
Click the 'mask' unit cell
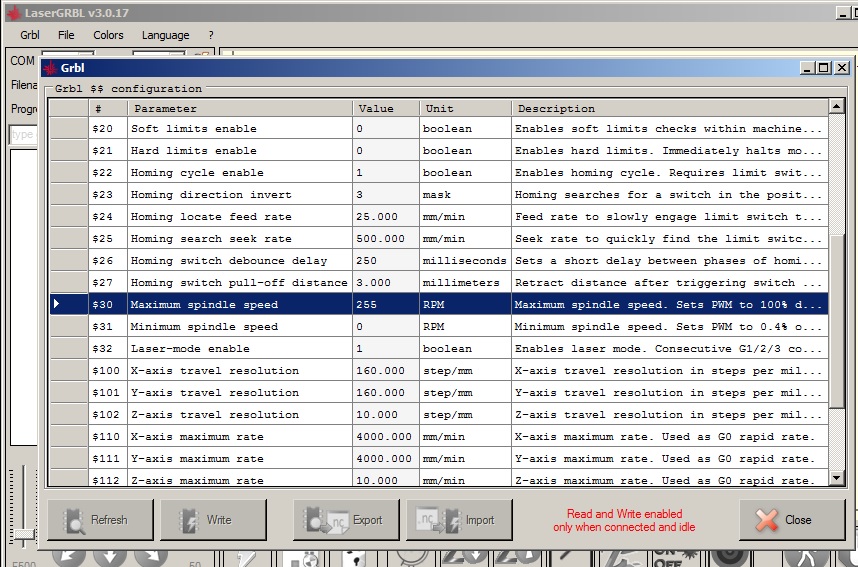pos(466,194)
